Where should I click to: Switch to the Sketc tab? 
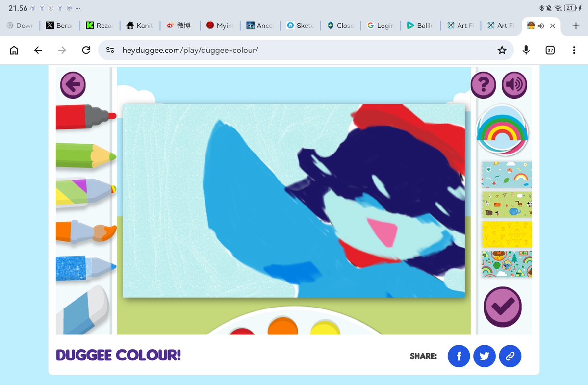pyautogui.click(x=300, y=26)
